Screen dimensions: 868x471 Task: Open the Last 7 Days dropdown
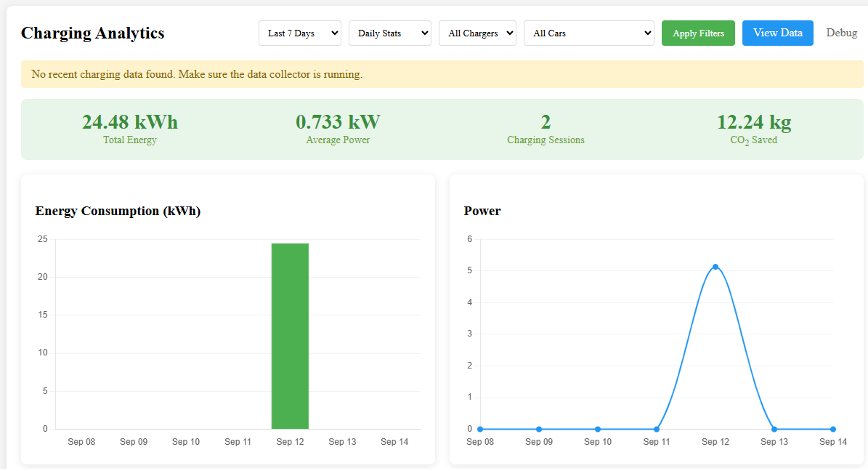click(299, 33)
